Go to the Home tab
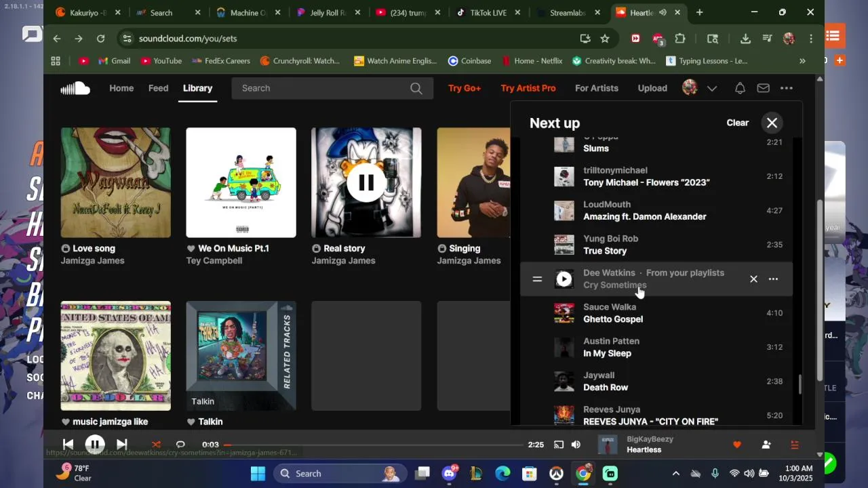 (x=121, y=88)
